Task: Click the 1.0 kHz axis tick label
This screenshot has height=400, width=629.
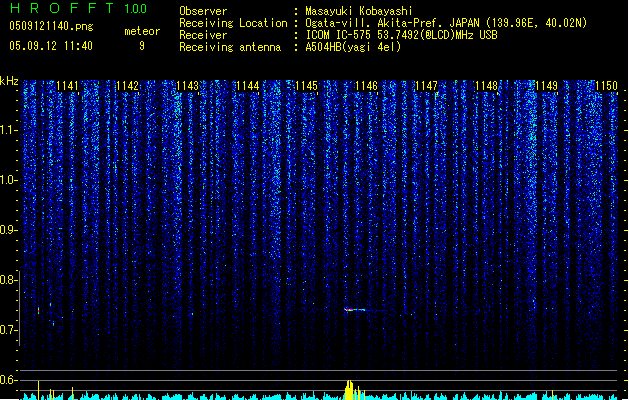Action: (x=8, y=180)
